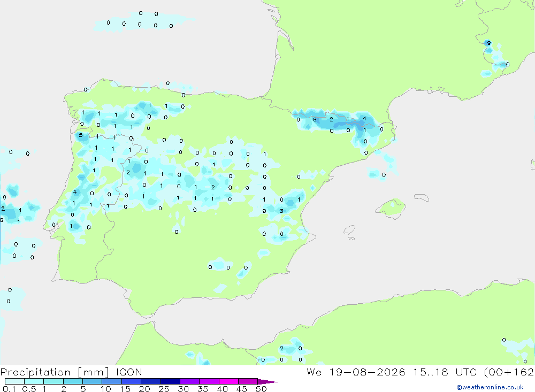Click the 0.5–1 mm legend color box
The image size is (535, 392).
[x=34, y=381]
